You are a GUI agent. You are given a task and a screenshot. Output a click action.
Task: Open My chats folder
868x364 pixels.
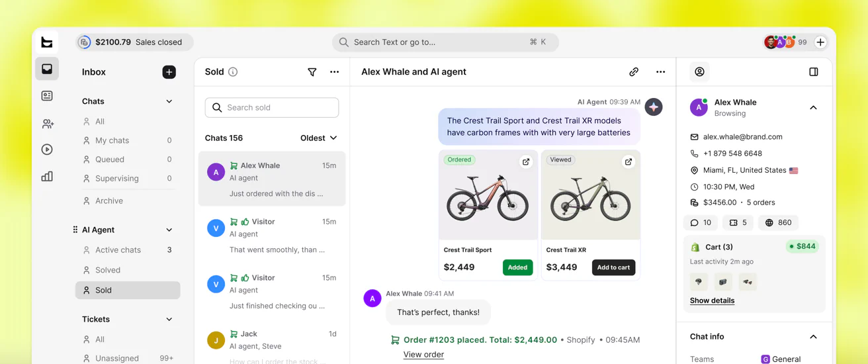[128, 140]
